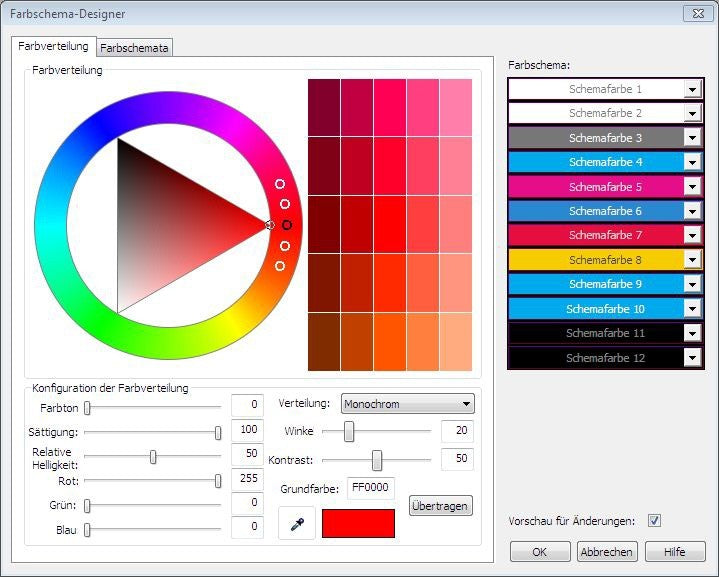Pick the light pink top-right palette swatch
Image resolution: width=719 pixels, height=577 pixels.
click(x=456, y=107)
